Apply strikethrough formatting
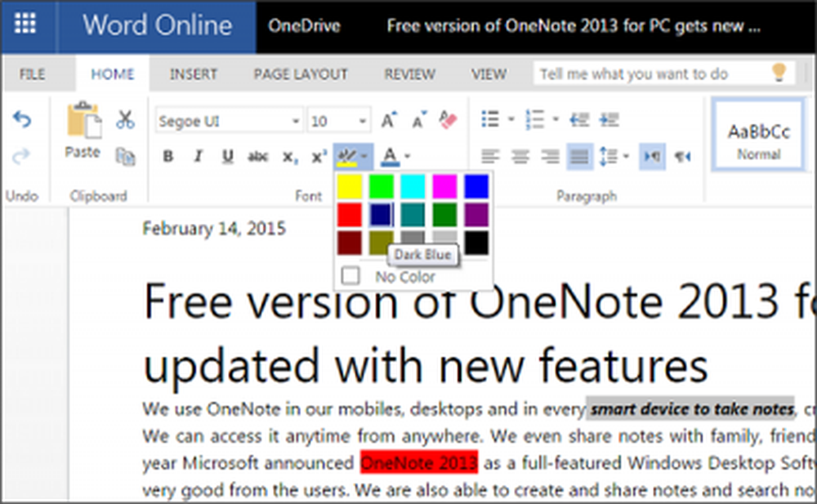This screenshot has height=504, width=817. [x=258, y=157]
